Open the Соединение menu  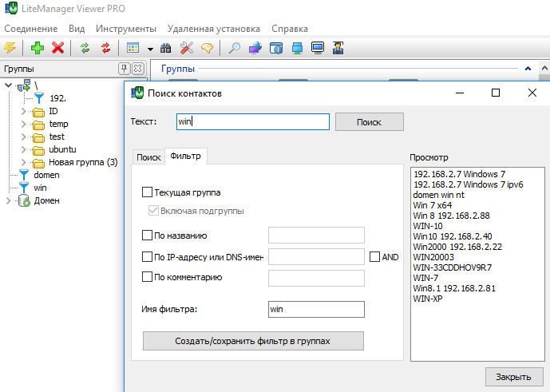(x=31, y=29)
